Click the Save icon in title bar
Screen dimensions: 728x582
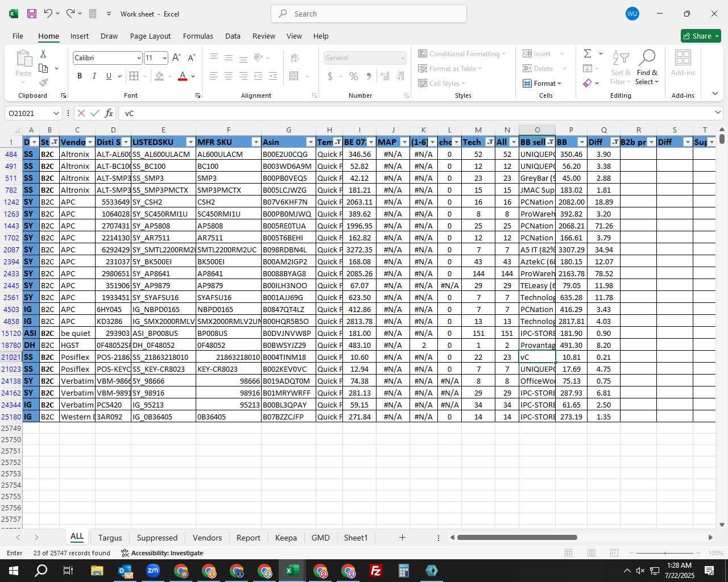32,14
